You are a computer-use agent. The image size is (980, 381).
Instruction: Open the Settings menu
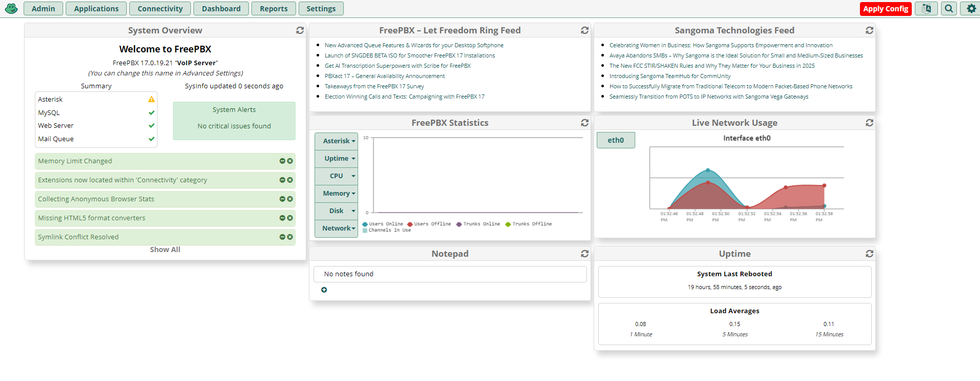coord(321,9)
